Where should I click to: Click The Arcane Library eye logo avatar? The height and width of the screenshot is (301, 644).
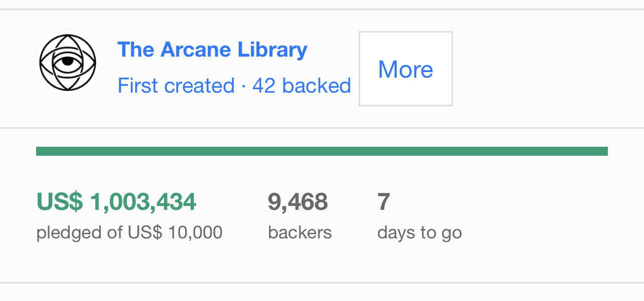[68, 63]
